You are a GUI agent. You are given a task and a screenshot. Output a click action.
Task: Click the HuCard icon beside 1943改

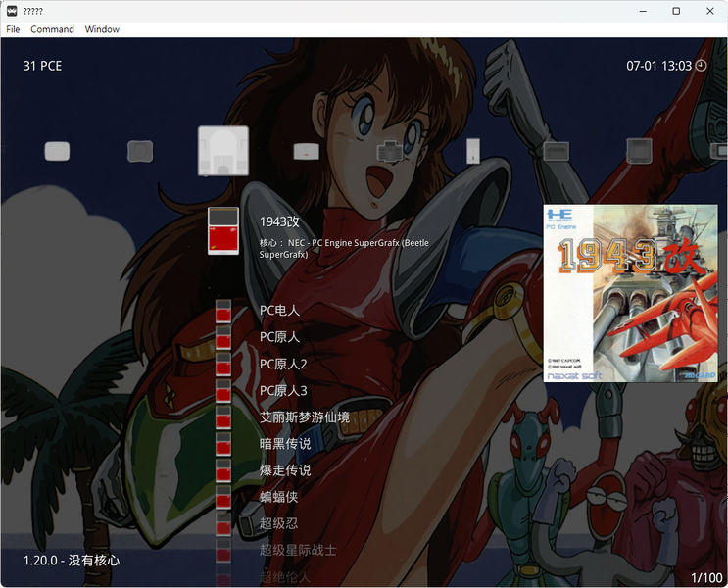223,231
